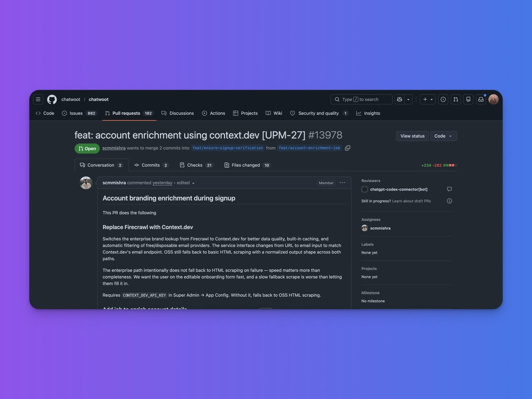Select the Commits tab
The image size is (532, 399).
coord(151,165)
